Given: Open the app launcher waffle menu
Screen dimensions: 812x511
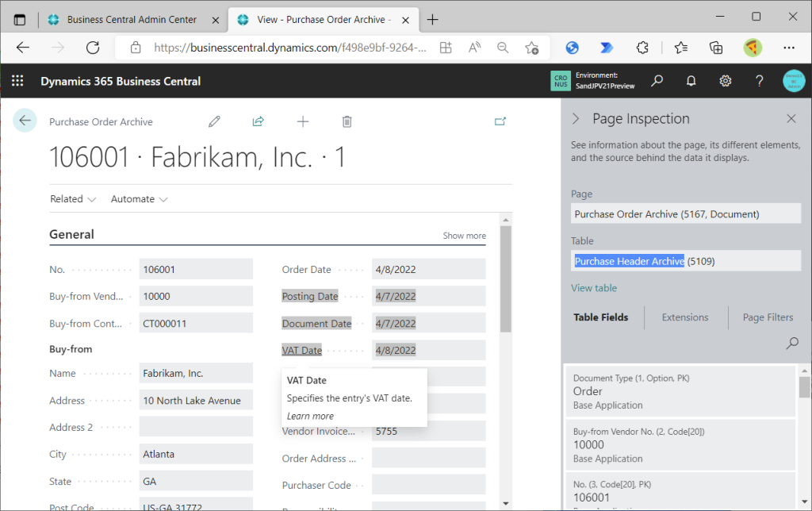Looking at the screenshot, I should click(x=17, y=81).
